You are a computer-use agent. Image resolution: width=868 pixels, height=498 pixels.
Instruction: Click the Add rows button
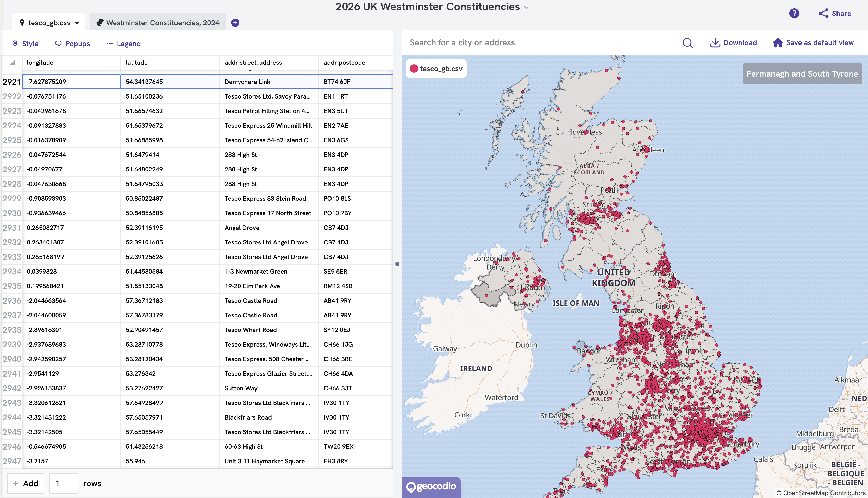(x=26, y=483)
